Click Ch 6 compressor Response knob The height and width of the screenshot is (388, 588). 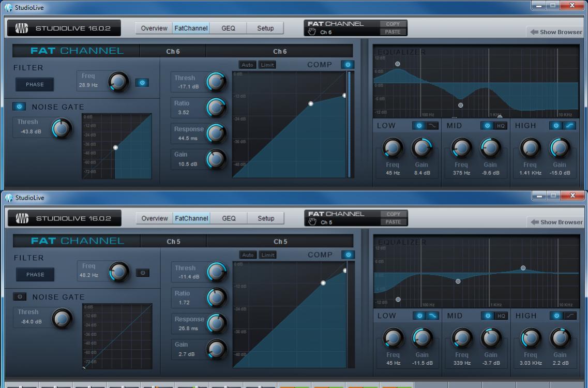(216, 133)
